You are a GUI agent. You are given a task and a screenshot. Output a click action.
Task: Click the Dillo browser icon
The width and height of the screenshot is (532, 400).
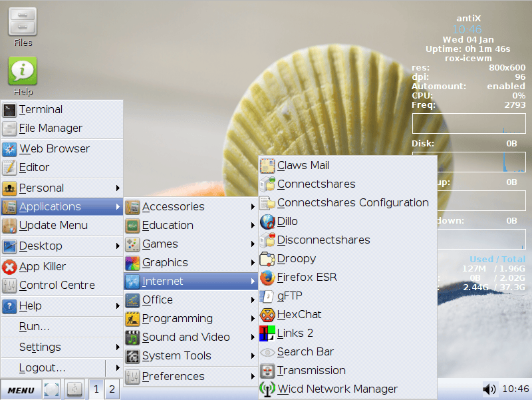coord(267,222)
